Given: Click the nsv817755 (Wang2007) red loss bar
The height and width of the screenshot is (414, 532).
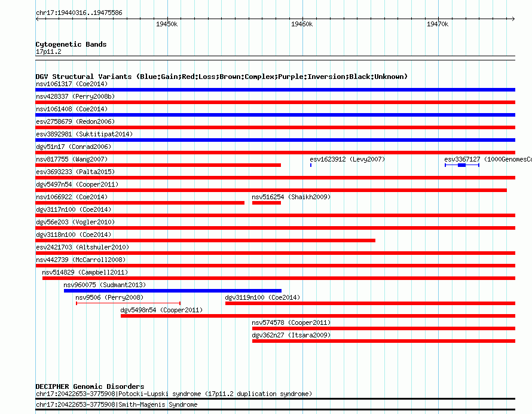Looking at the screenshot, I should tap(158, 165).
